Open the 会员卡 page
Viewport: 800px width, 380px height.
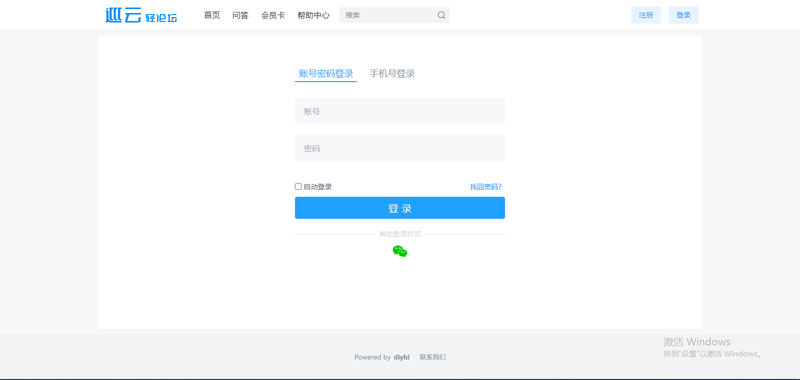click(x=273, y=15)
